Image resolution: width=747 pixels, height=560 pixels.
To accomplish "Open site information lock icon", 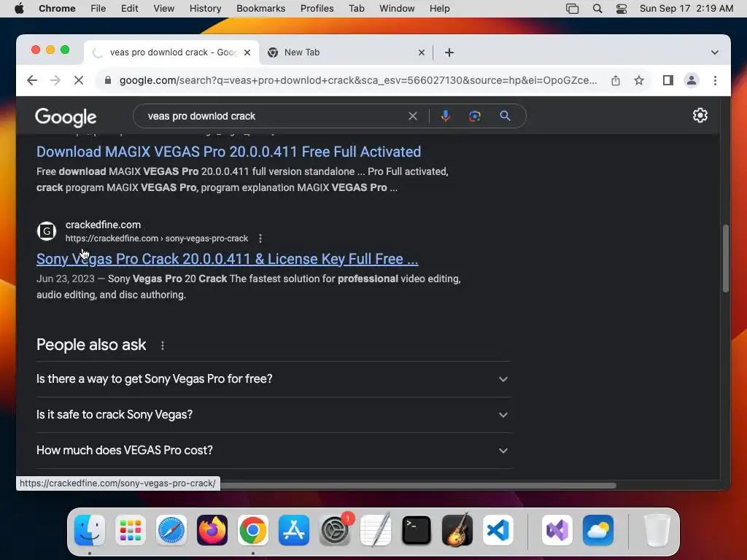I will 108,80.
